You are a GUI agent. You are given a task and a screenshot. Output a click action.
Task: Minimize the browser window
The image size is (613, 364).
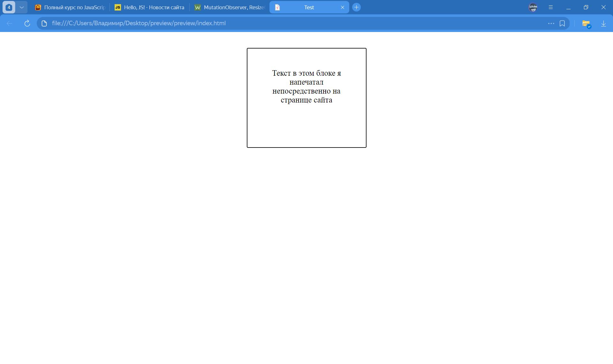[x=568, y=7]
